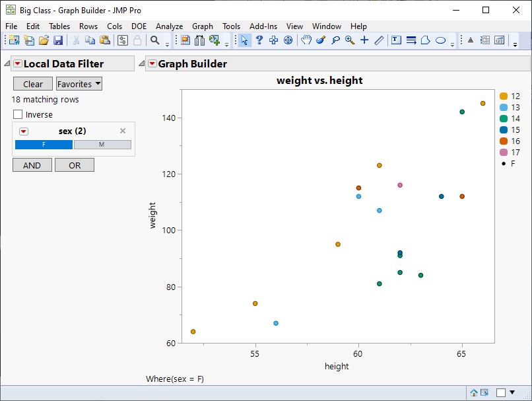Click the data table grid toolbar icon
The height and width of the screenshot is (401, 532).
coord(185,40)
